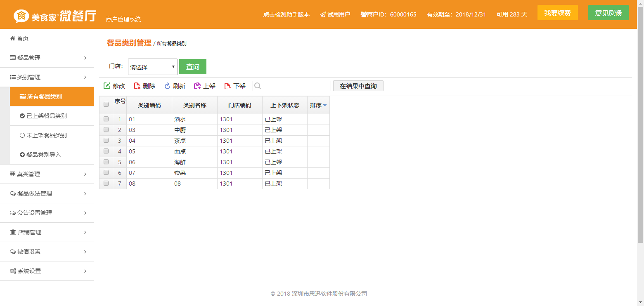Tick the checkbox for row 酒水
This screenshot has height=306, width=644.
click(x=106, y=119)
